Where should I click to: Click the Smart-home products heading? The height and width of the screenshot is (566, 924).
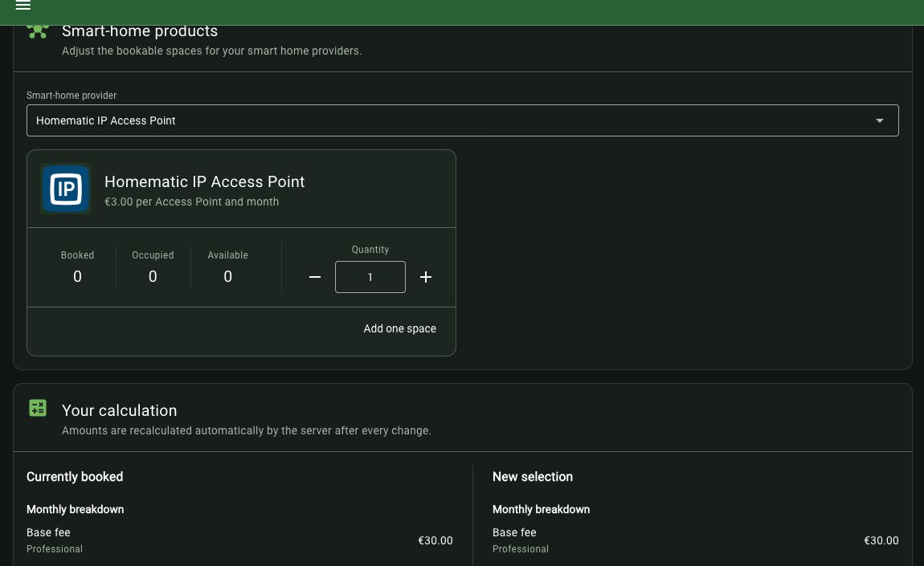(x=140, y=31)
